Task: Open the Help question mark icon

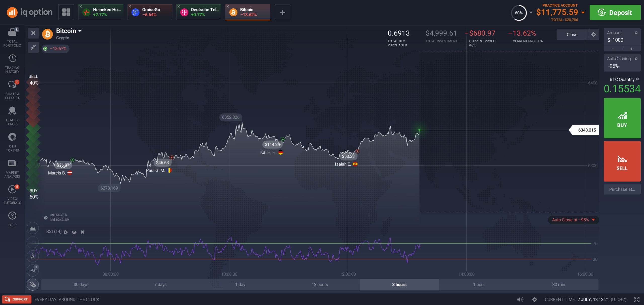Action: (x=12, y=216)
